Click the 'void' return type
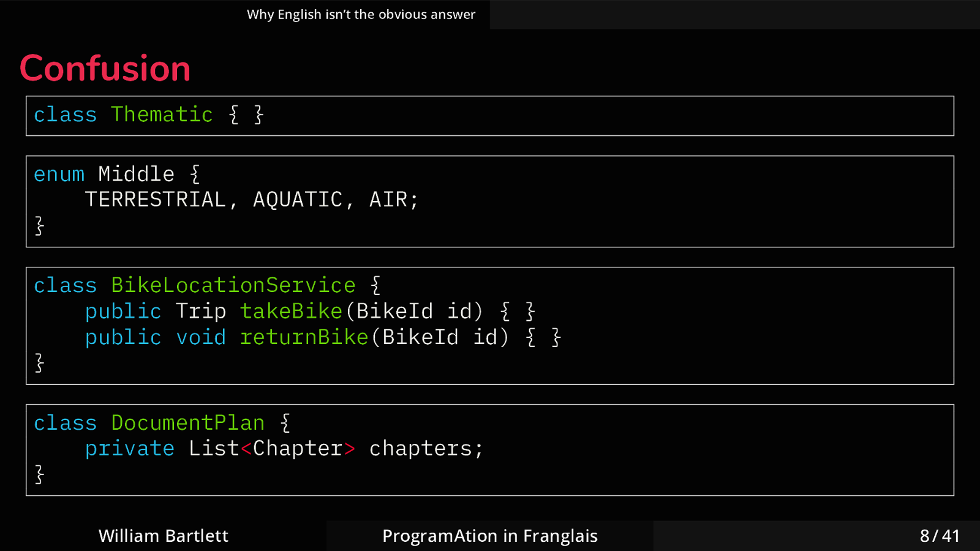 click(x=201, y=337)
